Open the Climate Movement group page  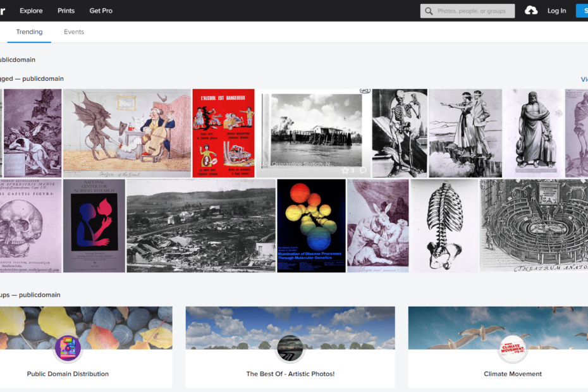pos(512,374)
